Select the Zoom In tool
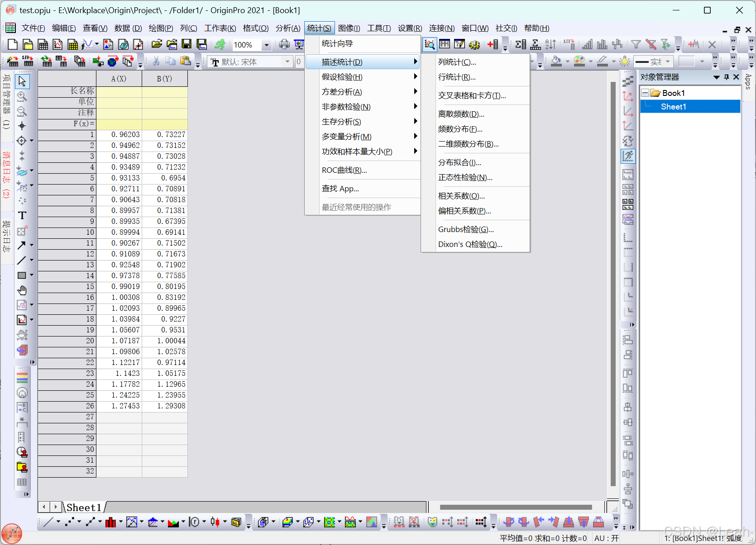Image resolution: width=756 pixels, height=545 pixels. 22,97
